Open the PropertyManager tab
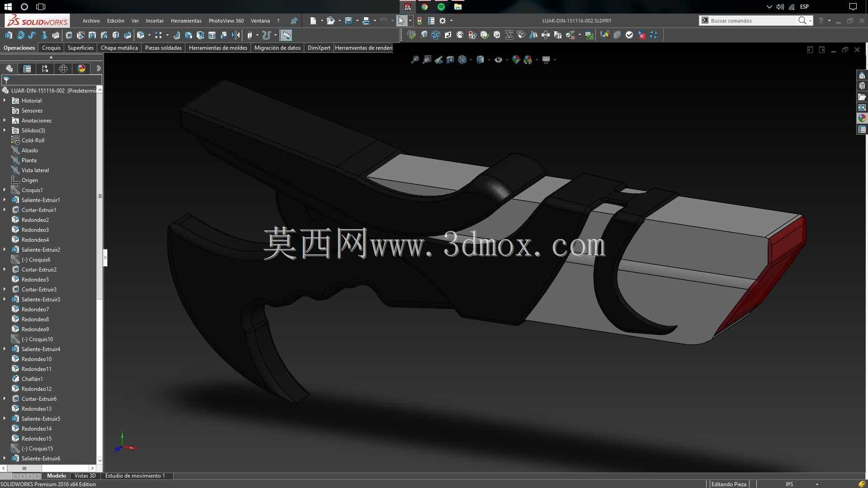868x488 pixels. [27, 69]
